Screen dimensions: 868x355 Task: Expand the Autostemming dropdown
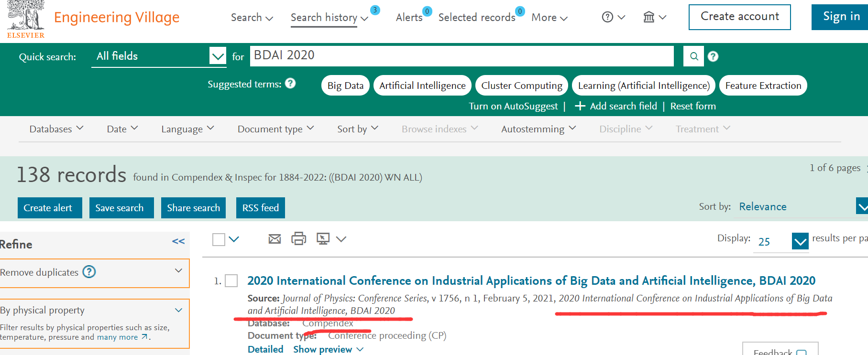(x=538, y=129)
